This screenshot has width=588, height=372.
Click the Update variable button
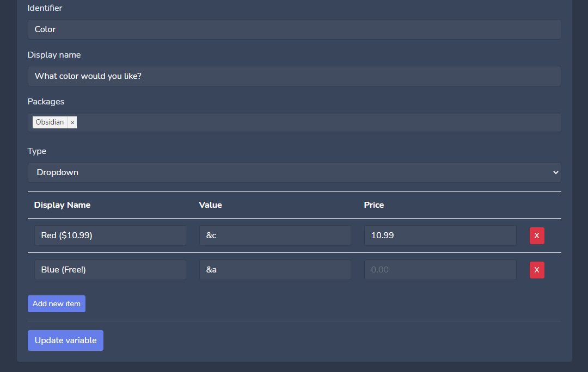[65, 340]
